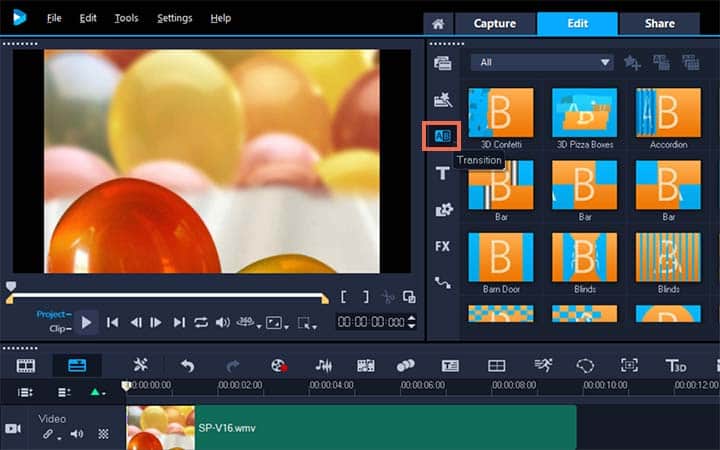Viewport: 720px width, 450px height.
Task: Switch preview to Clip mode
Action: [58, 327]
